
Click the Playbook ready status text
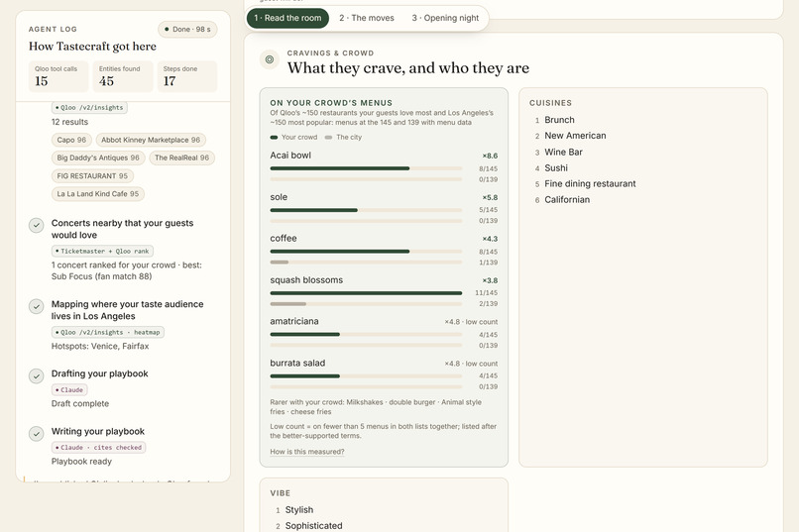pos(81,462)
